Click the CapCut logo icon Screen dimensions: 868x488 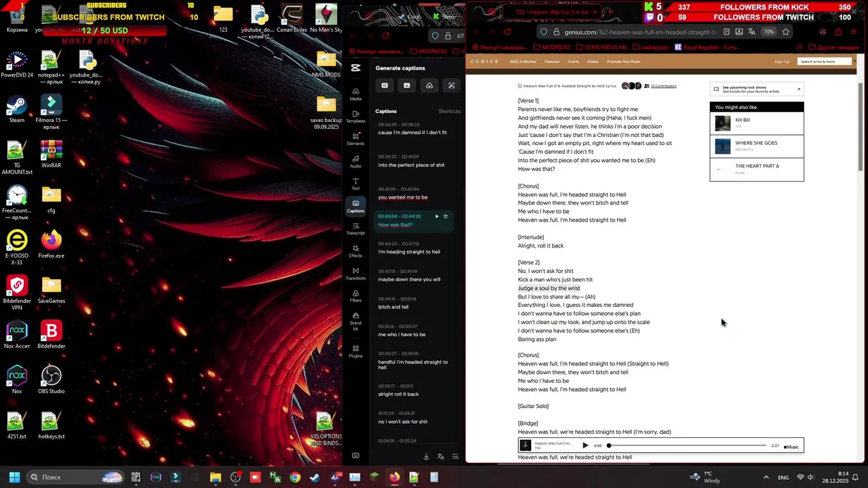[x=355, y=68]
